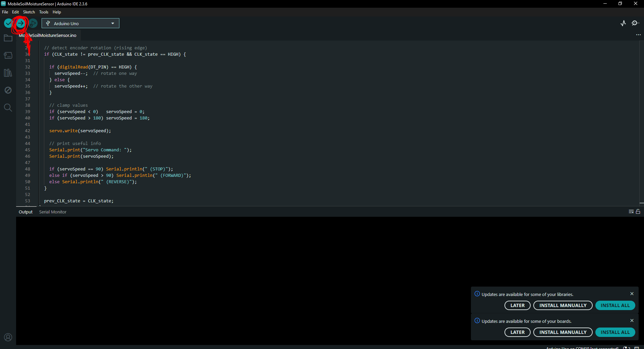Click the 'servoSpeed++;' statement
Image resolution: width=644 pixels, height=349 pixels.
71,86
